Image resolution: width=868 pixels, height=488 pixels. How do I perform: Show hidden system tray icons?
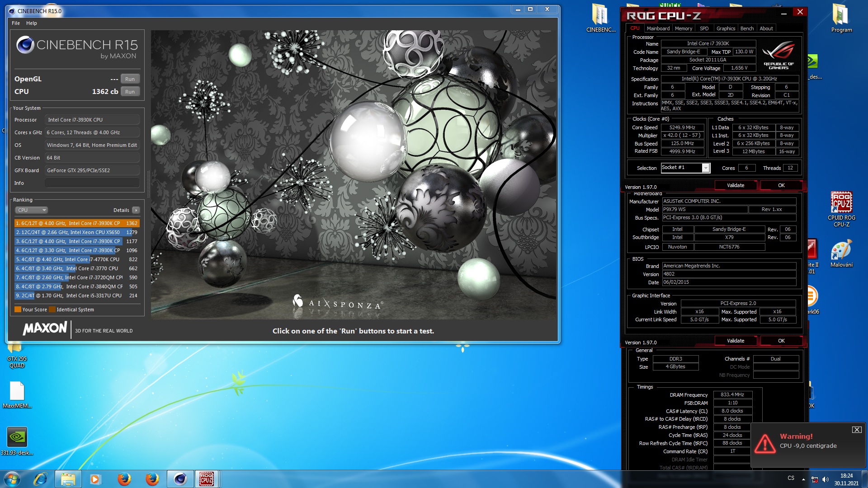click(x=803, y=479)
